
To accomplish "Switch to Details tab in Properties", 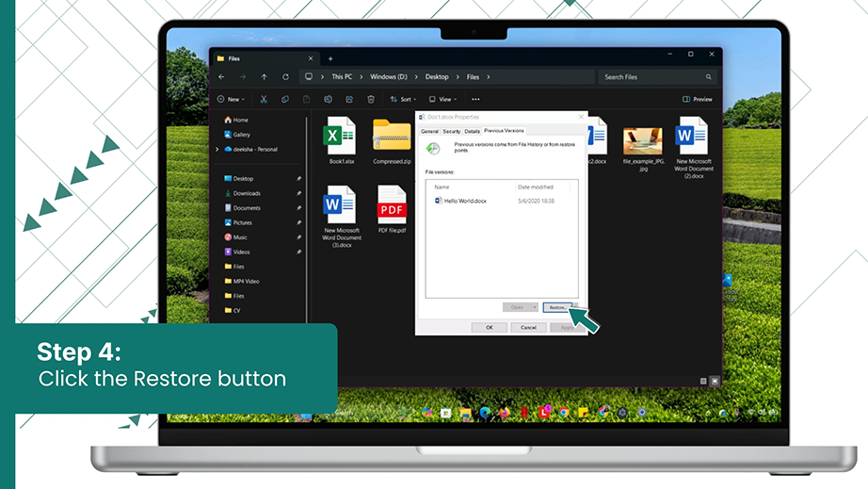I will click(x=472, y=132).
